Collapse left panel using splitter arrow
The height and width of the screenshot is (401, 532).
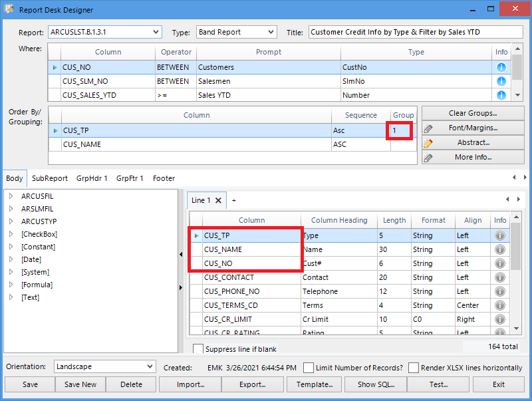[182, 254]
